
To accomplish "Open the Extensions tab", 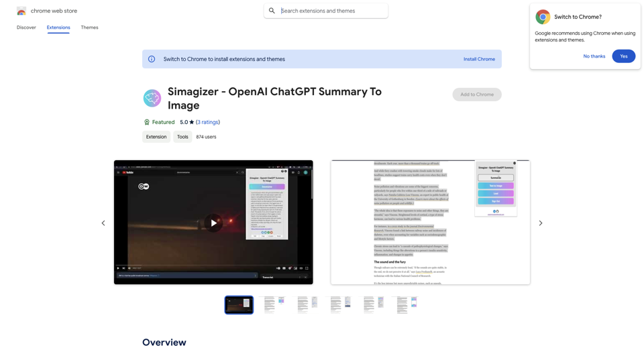I will click(x=58, y=27).
